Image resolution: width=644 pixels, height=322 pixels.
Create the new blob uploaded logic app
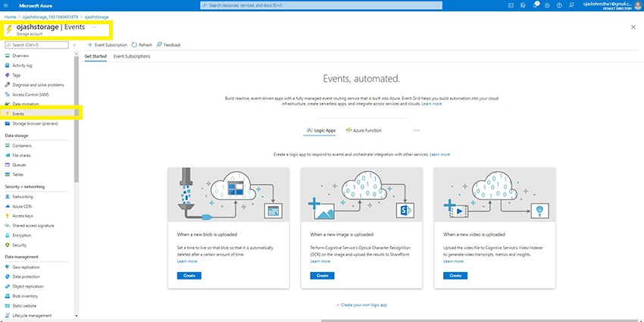click(189, 276)
